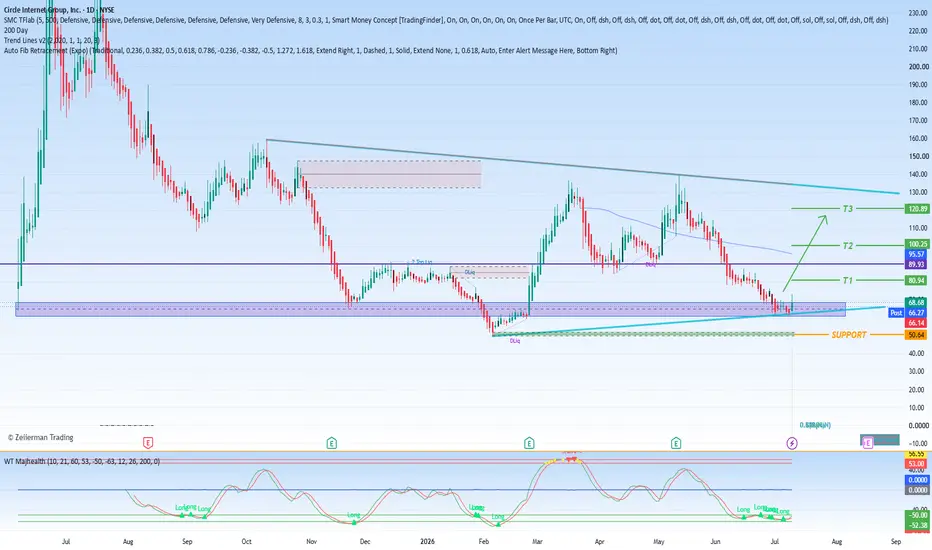This screenshot has height=550, width=932.
Task: Click the T3 target label
Action: (x=848, y=209)
